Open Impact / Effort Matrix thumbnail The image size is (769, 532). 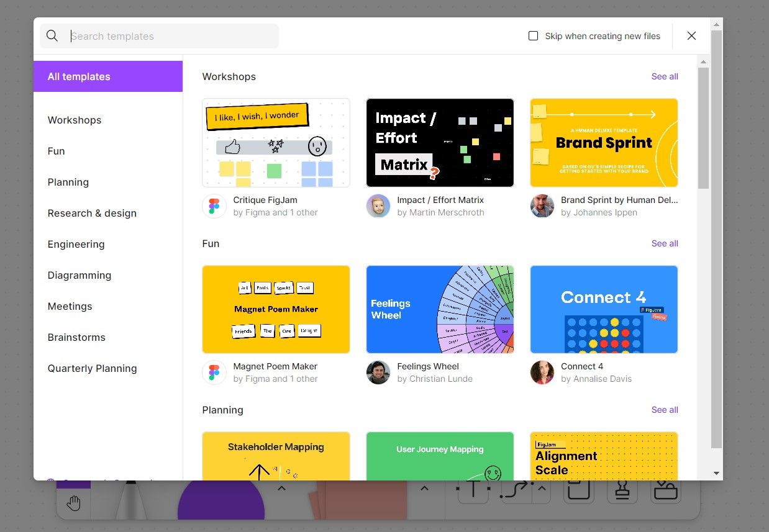[440, 143]
